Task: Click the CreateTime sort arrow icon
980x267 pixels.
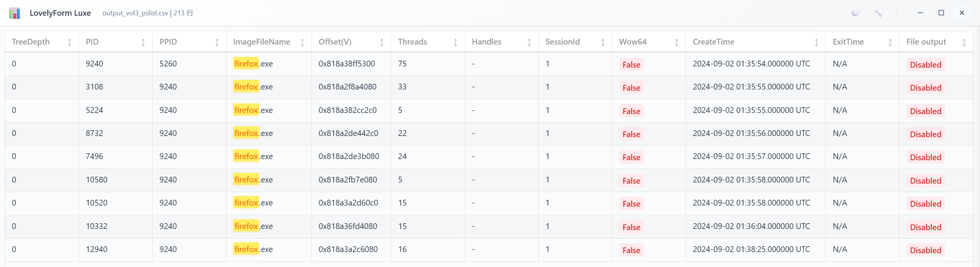Action: point(816,42)
